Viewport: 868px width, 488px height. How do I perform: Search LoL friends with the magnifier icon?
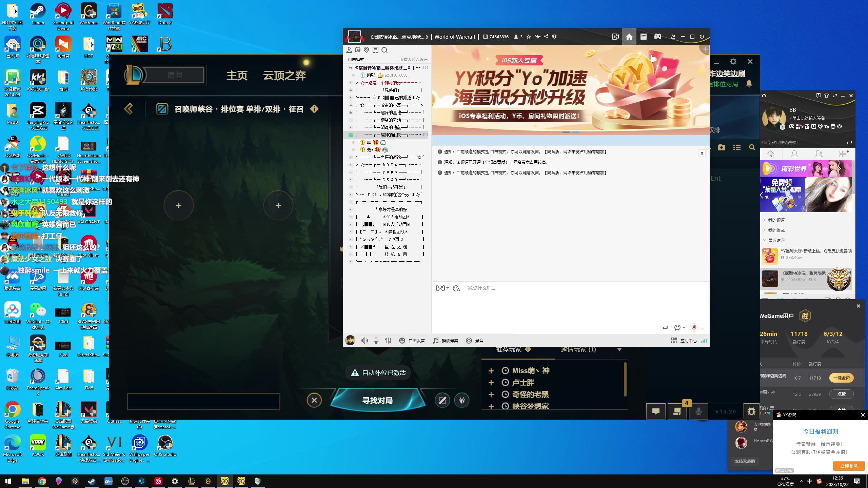pos(752,147)
